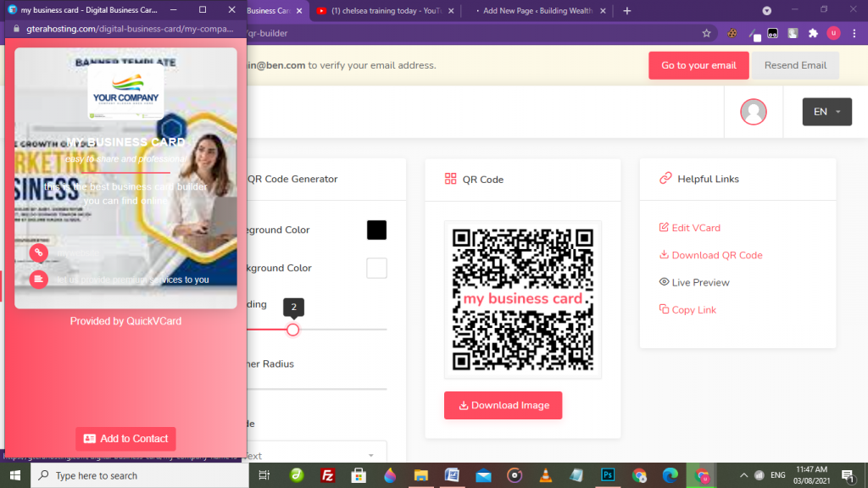Screen dimensions: 868x488
Task: Open Chrome profile 'u' avatar
Action: [x=833, y=33]
